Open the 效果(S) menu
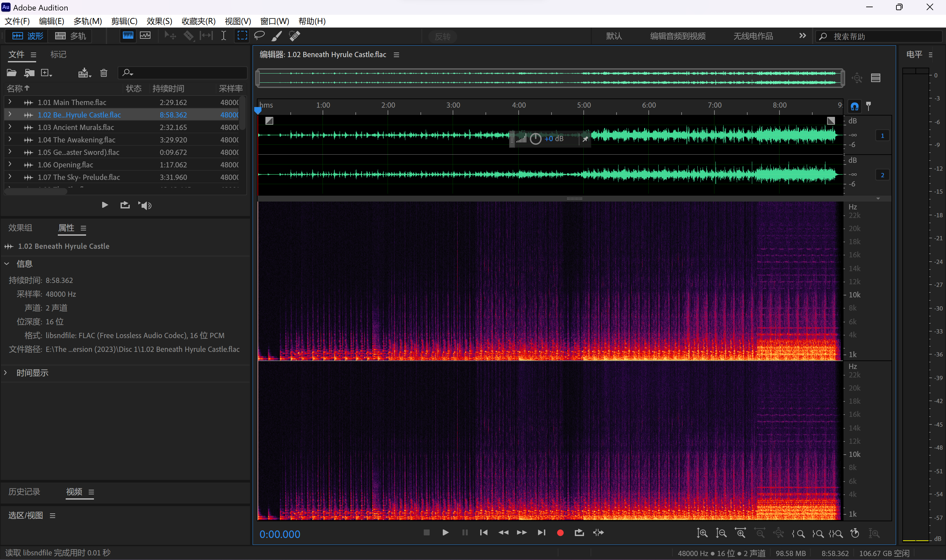The width and height of the screenshot is (946, 560). point(159,21)
